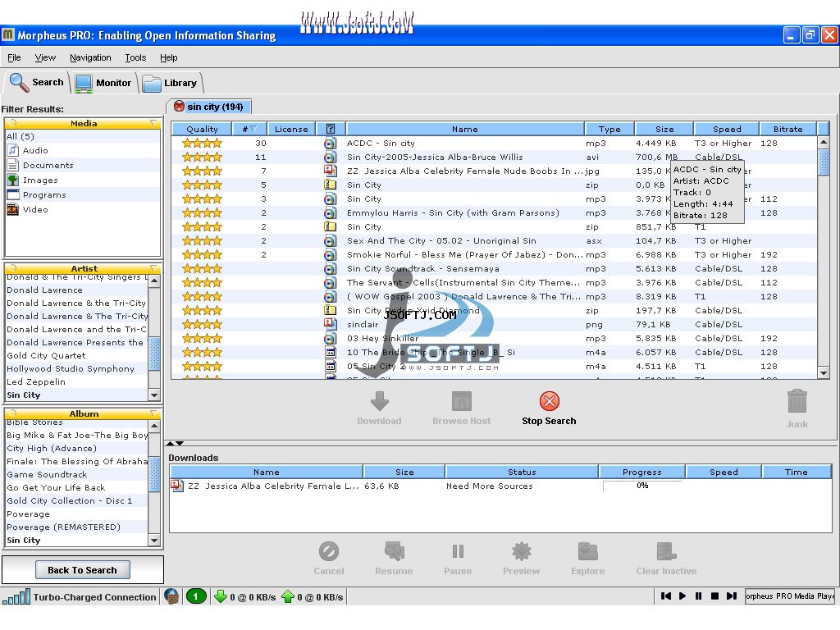Click the question mark column header icon
Screen dimensions: 840x630
pyautogui.click(x=331, y=129)
